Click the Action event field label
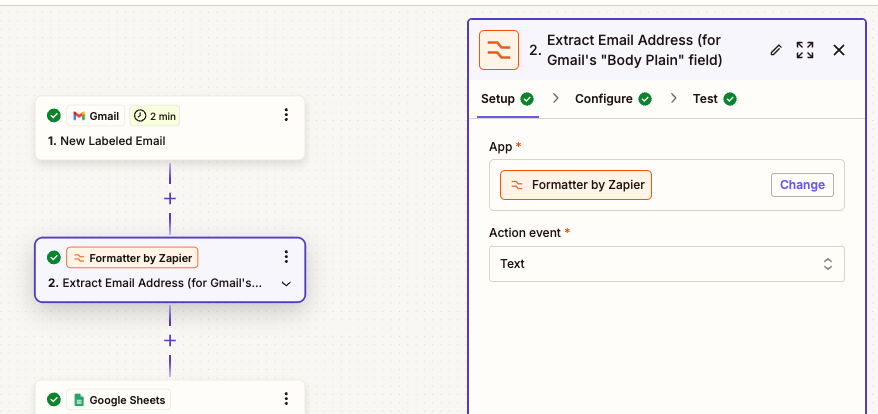The image size is (878, 414). [524, 233]
